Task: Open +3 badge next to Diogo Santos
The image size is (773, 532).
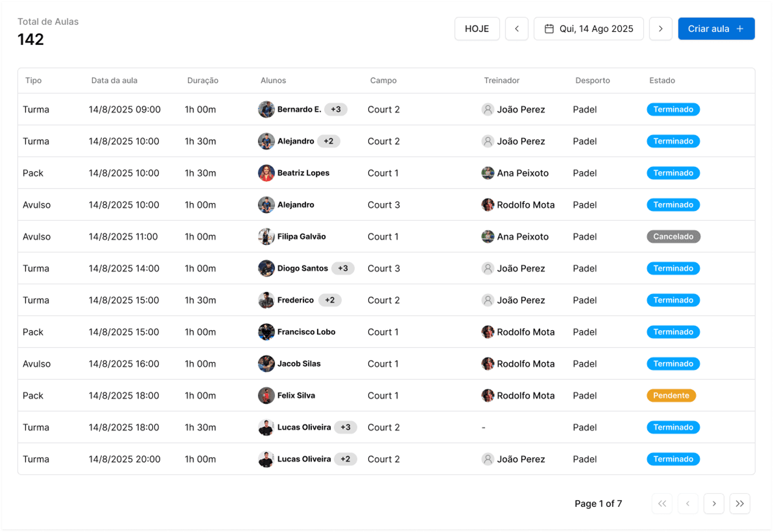Action: [343, 268]
